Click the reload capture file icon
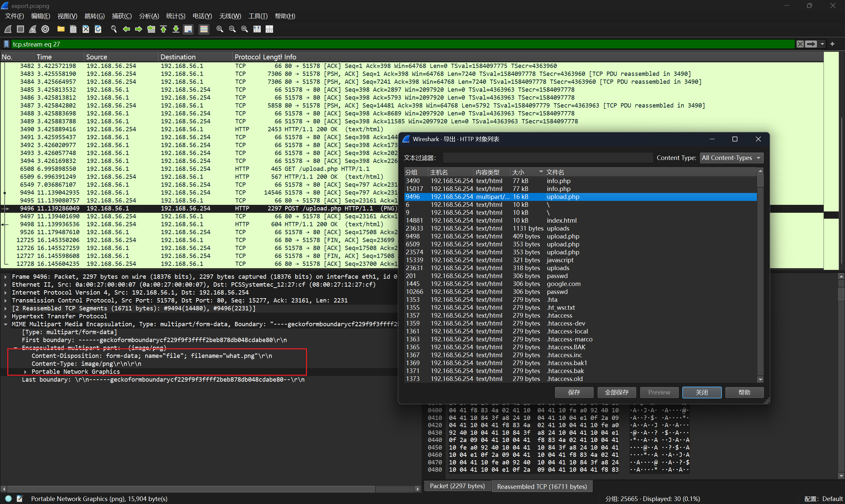Viewport: 845px width, 504px height. click(98, 29)
